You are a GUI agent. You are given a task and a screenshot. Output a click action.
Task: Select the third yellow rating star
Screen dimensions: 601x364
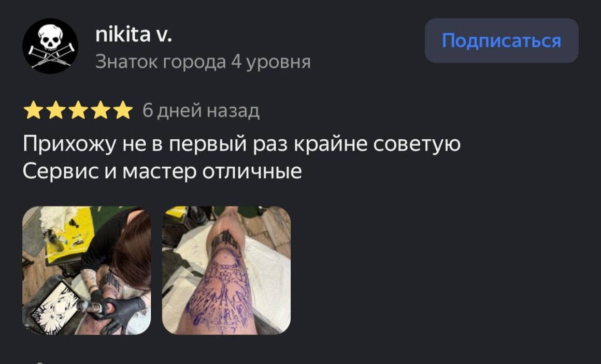78,110
